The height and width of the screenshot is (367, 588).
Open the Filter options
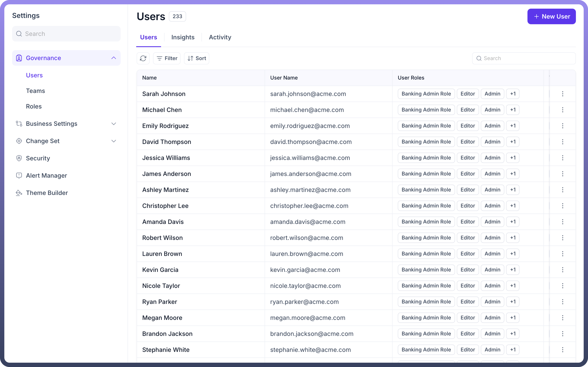167,58
